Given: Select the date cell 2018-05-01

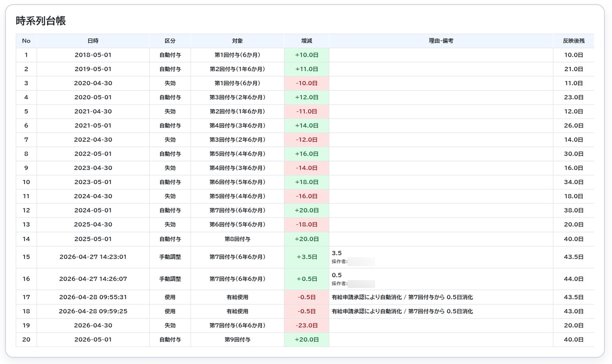Looking at the screenshot, I should [x=93, y=55].
